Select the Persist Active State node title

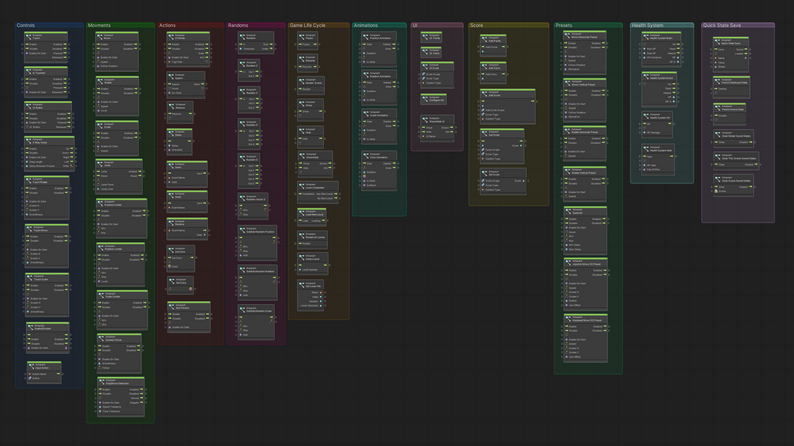pos(733,109)
